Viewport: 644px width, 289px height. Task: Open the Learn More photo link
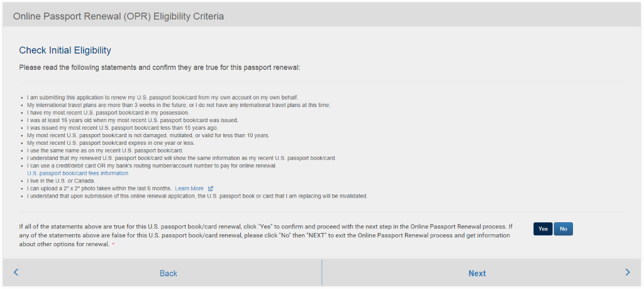click(189, 188)
